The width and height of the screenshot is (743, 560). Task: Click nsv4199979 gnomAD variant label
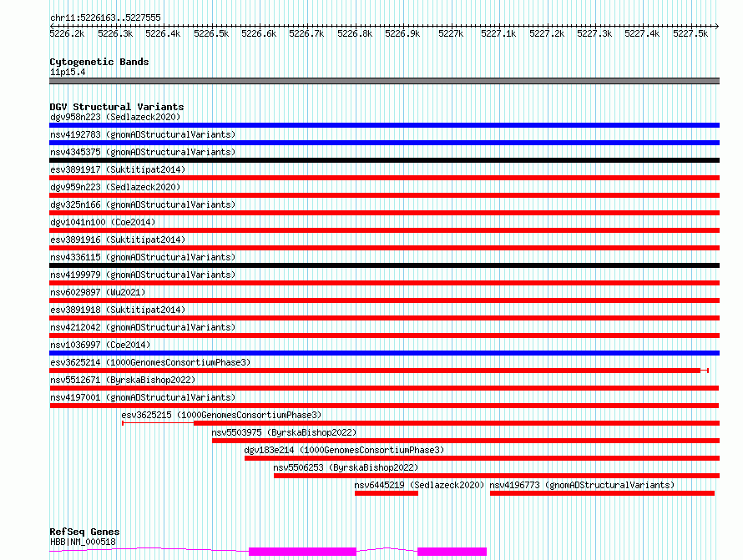coord(143,275)
